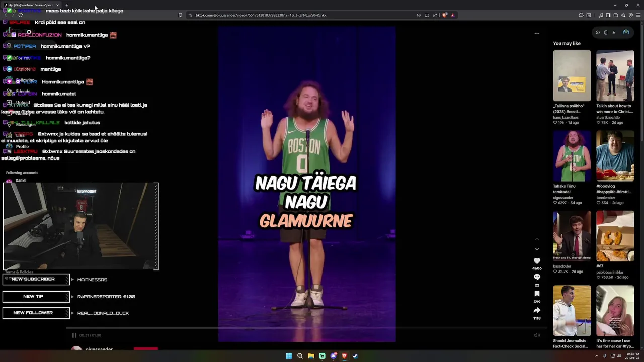Select the Tervitused Saare TikTok tab
Screen dimensions: 644x362
click(x=31, y=5)
